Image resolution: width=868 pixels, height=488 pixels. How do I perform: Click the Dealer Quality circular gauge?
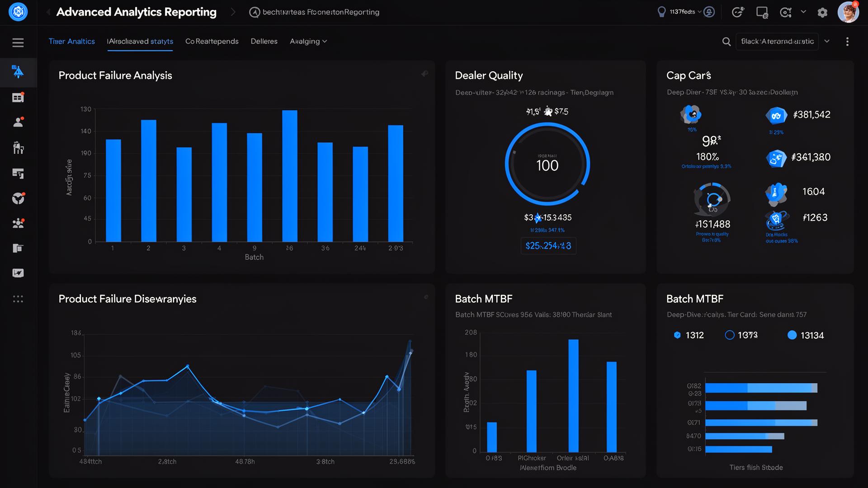[x=547, y=164]
